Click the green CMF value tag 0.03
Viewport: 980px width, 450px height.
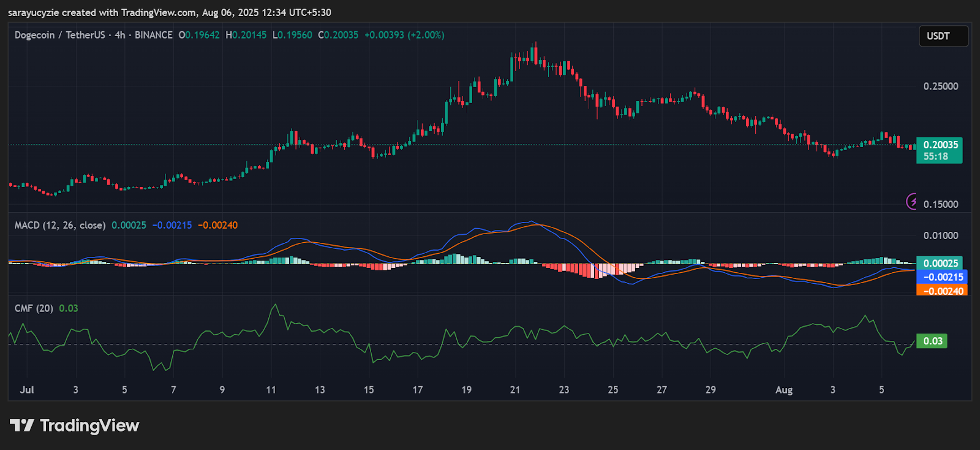[x=932, y=341]
